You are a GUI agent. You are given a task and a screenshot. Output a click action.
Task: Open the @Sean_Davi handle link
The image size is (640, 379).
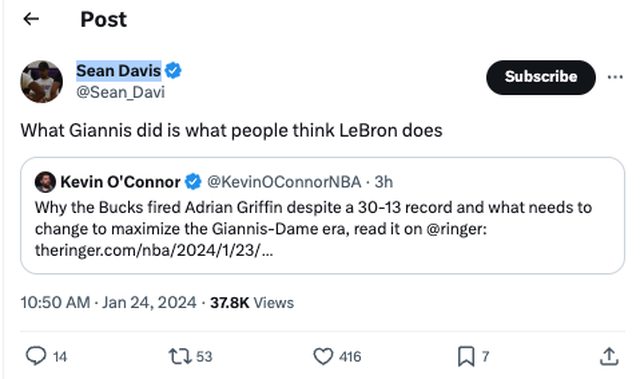(x=121, y=92)
